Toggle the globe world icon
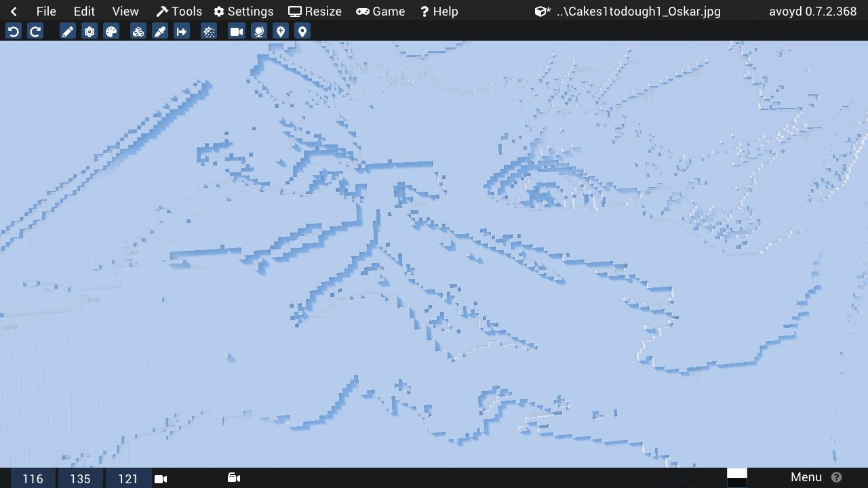 tap(258, 31)
